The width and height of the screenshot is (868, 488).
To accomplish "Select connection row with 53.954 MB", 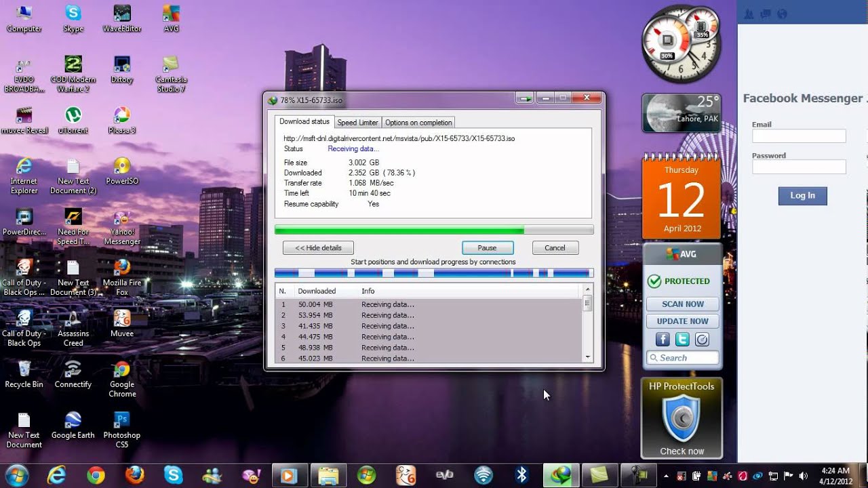I will [429, 315].
